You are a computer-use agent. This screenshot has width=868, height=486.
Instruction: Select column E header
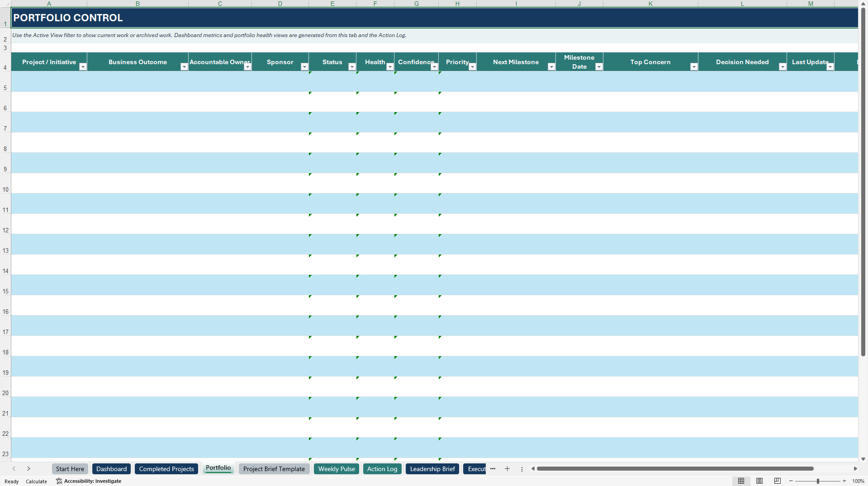[x=332, y=4]
